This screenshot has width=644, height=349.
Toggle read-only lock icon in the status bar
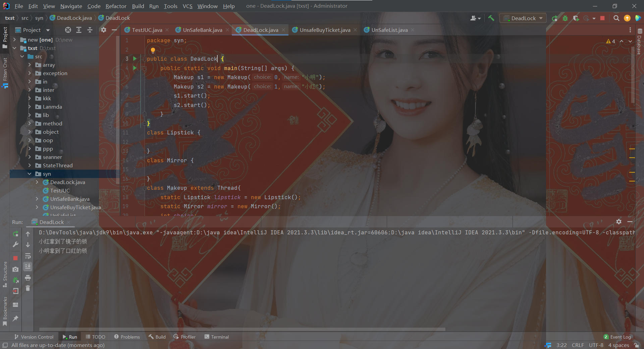(x=636, y=345)
